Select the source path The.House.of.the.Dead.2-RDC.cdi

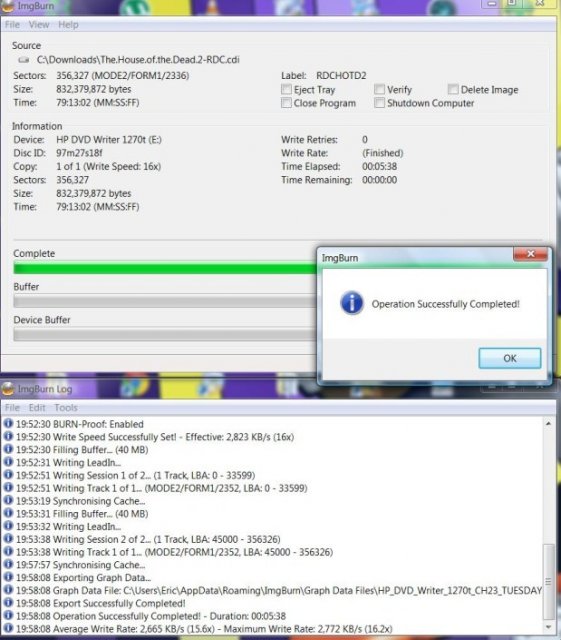(x=138, y=60)
